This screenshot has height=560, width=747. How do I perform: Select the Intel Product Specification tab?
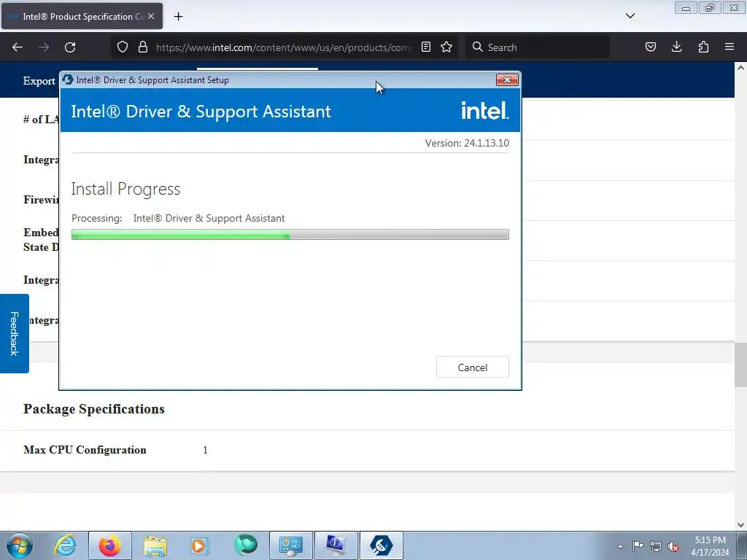coord(82,16)
